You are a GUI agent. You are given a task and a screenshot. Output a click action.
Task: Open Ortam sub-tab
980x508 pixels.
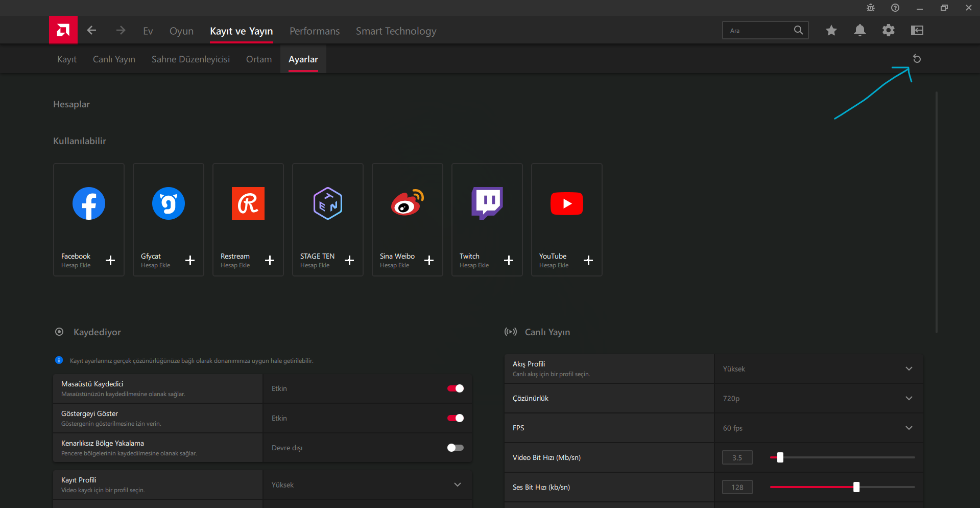pos(259,59)
